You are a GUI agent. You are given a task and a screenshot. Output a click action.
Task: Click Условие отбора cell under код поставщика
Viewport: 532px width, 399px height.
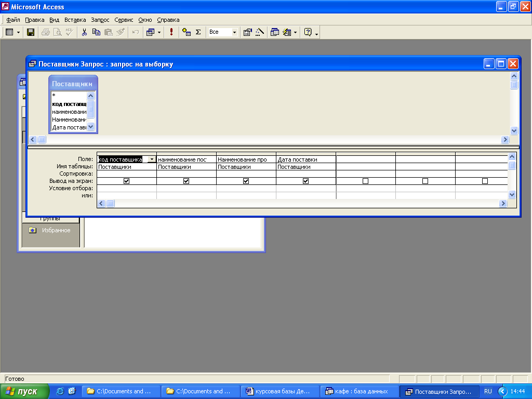coord(127,188)
